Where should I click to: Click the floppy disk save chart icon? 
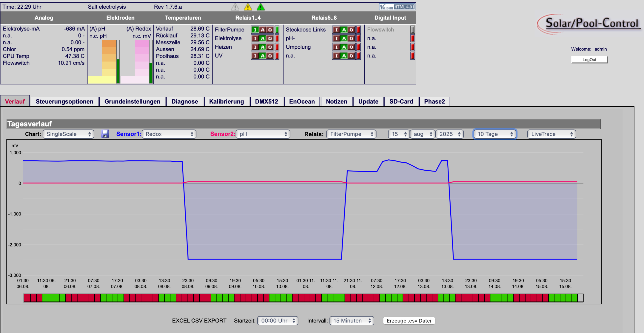(x=105, y=134)
